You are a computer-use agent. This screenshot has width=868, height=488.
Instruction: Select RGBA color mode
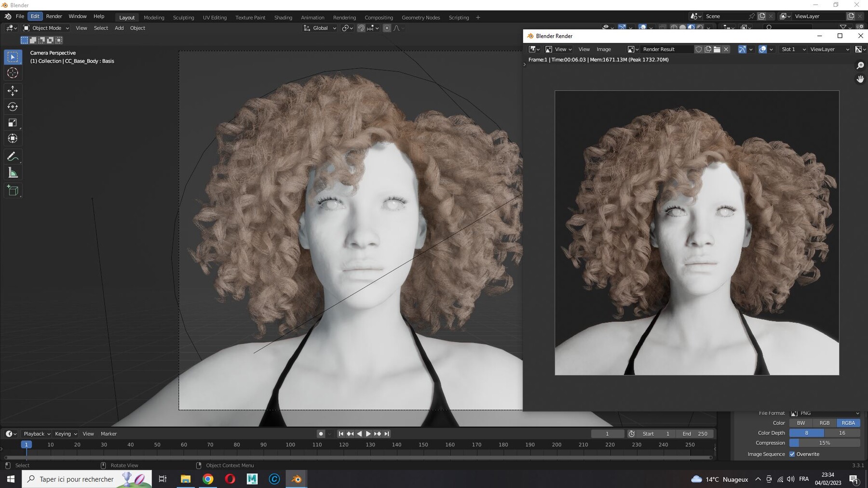click(x=848, y=423)
